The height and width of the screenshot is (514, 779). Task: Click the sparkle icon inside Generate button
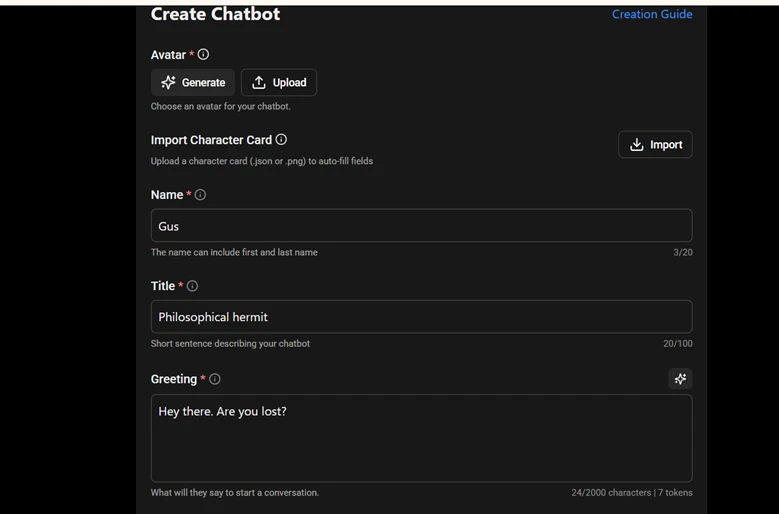coord(169,83)
